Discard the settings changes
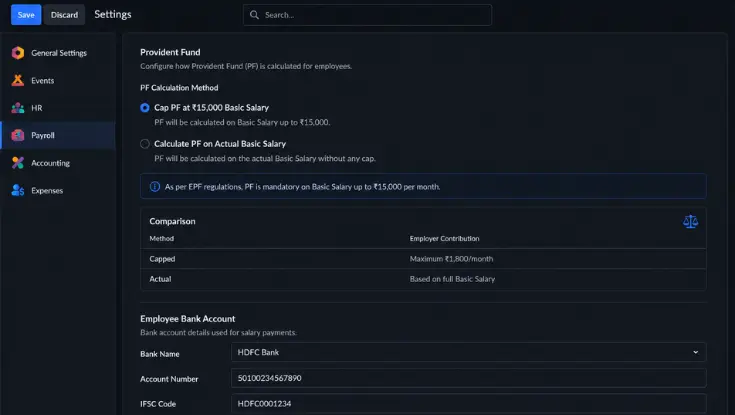The height and width of the screenshot is (415, 735). (x=64, y=15)
